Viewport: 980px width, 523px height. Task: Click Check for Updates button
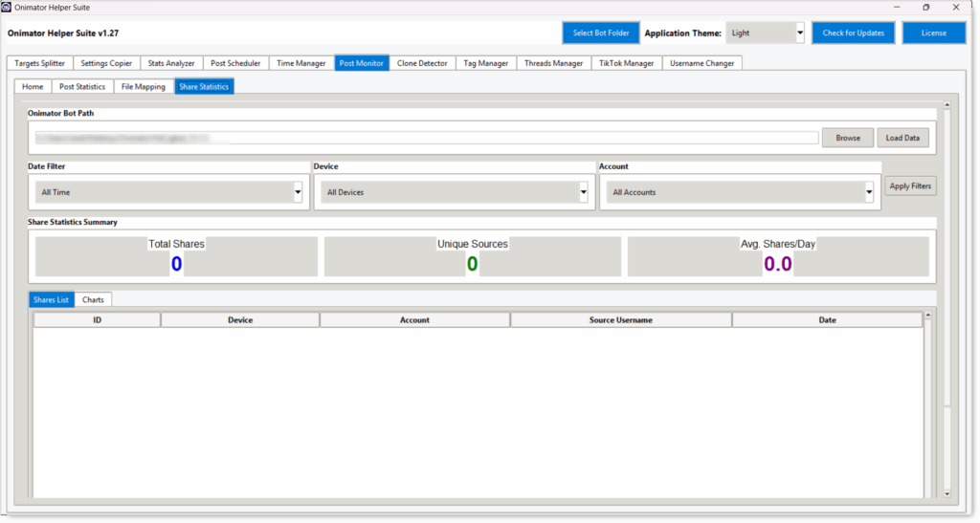[x=853, y=33]
